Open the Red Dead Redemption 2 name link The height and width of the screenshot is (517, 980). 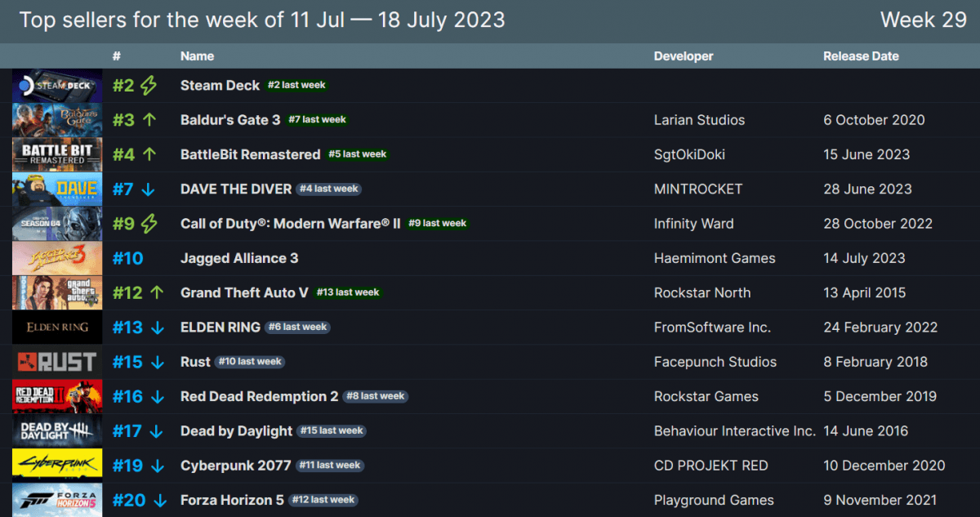259,396
